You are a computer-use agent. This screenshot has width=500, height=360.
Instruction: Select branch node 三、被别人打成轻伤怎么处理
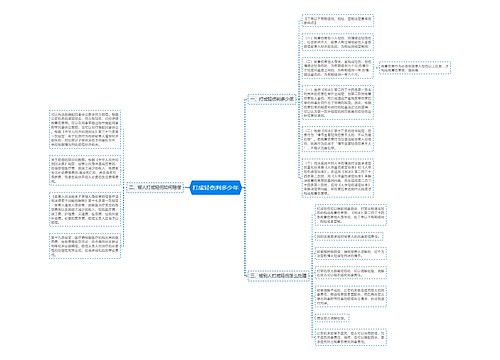pyautogui.click(x=278, y=276)
